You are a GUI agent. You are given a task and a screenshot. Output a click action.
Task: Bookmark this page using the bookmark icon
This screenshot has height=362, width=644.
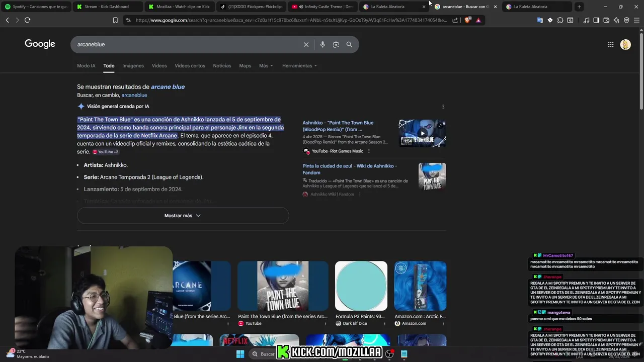(115, 20)
